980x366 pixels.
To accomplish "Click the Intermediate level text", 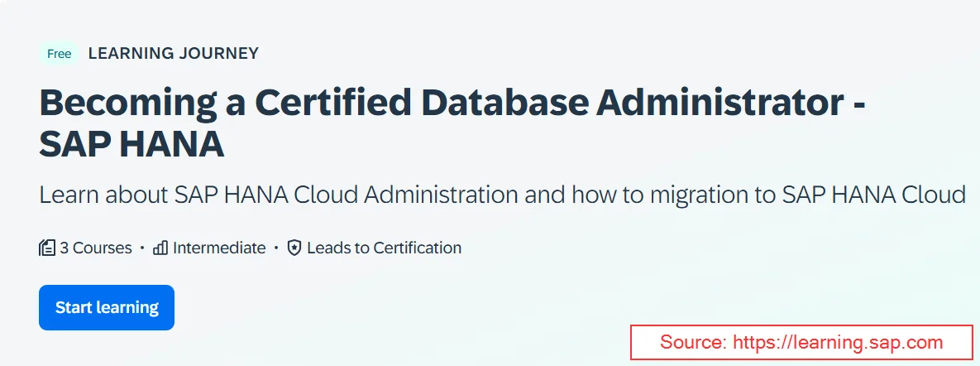I will tap(219, 248).
